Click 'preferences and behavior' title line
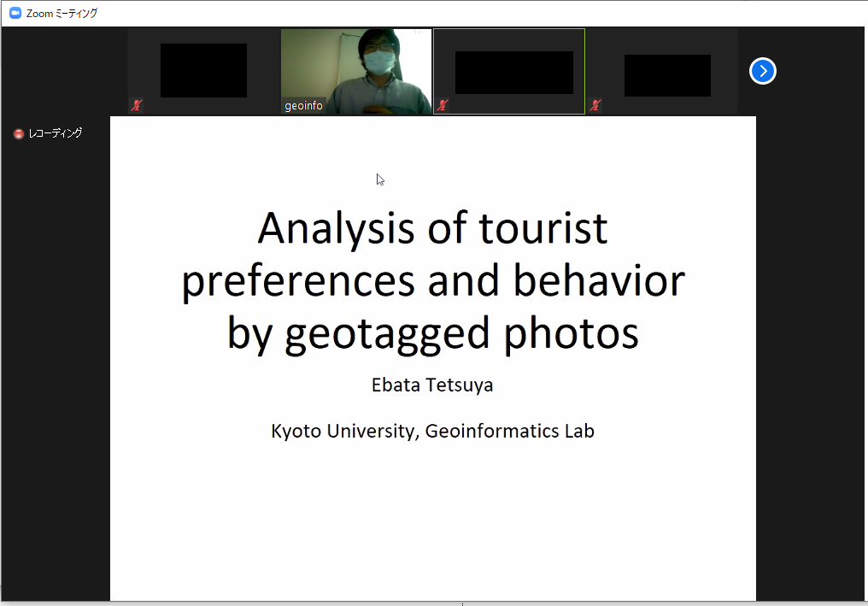The width and height of the screenshot is (868, 606). pos(433,281)
